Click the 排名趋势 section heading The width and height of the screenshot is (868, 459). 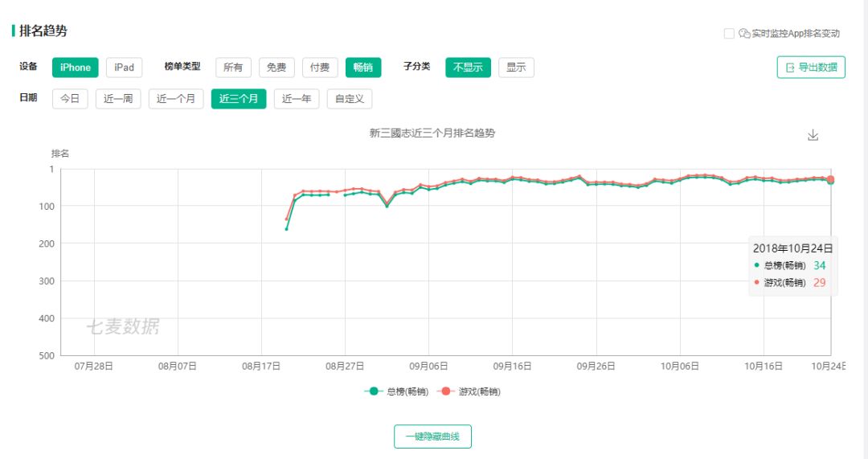(43, 31)
